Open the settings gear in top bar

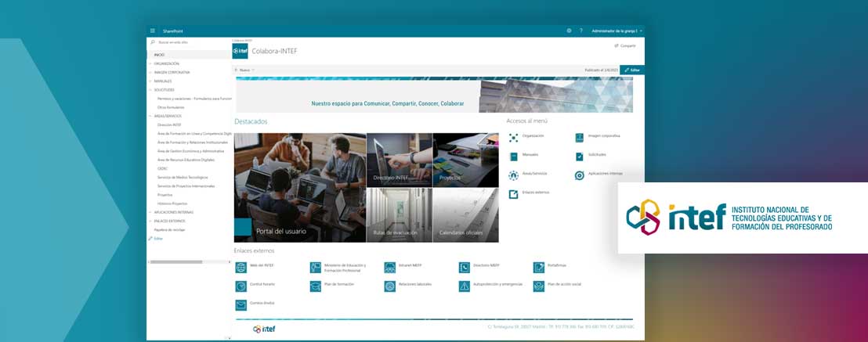point(569,31)
